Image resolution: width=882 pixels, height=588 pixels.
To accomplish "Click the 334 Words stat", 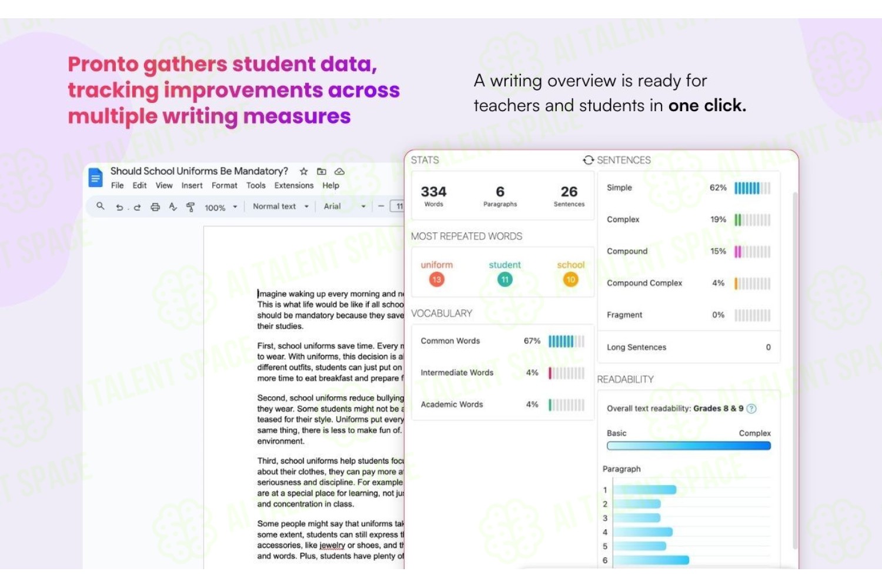I will [433, 196].
